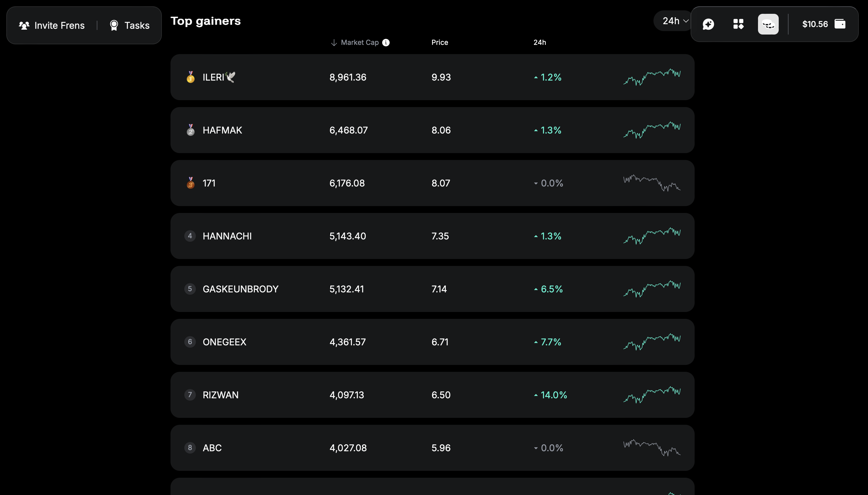Open the chat sparkle icon
The image size is (868, 495).
click(708, 24)
